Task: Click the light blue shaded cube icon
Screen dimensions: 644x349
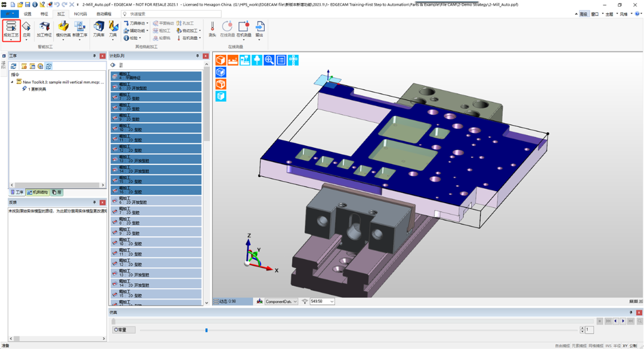Action: pos(221,96)
